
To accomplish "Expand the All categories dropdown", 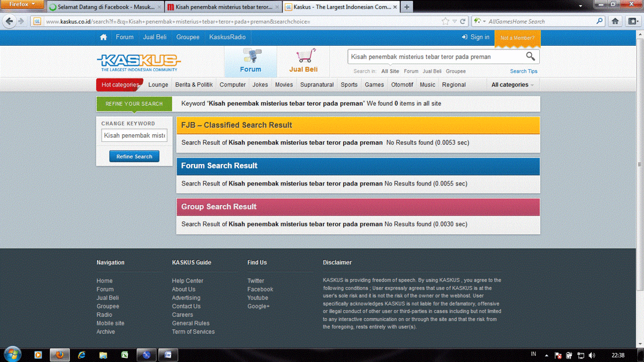I will point(513,84).
